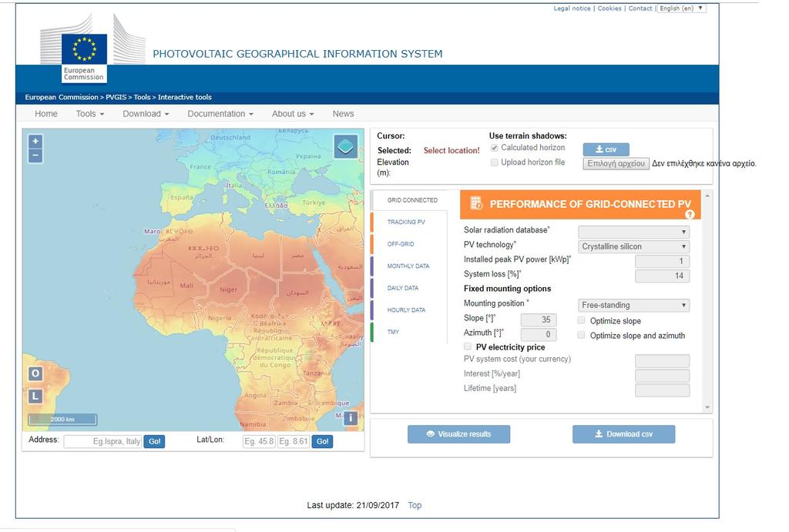The height and width of the screenshot is (532, 789).
Task: Click the panel scrollbar down arrow
Action: point(707,407)
